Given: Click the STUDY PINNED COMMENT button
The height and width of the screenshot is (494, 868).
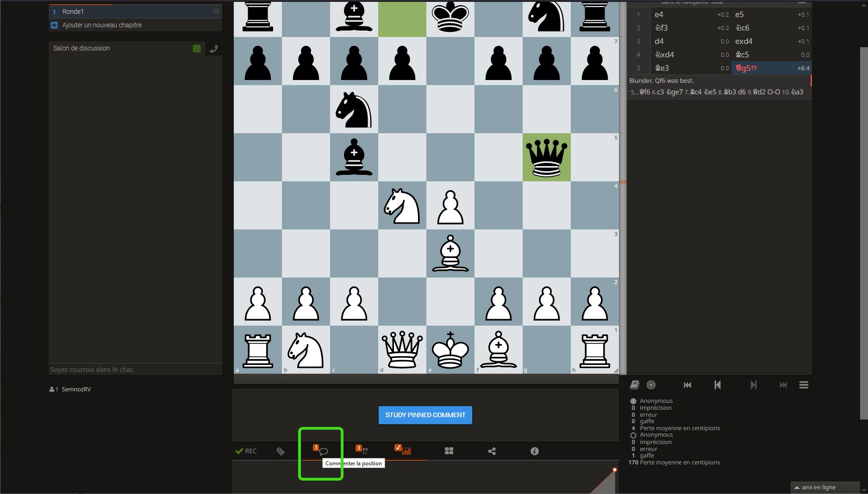Looking at the screenshot, I should click(425, 415).
